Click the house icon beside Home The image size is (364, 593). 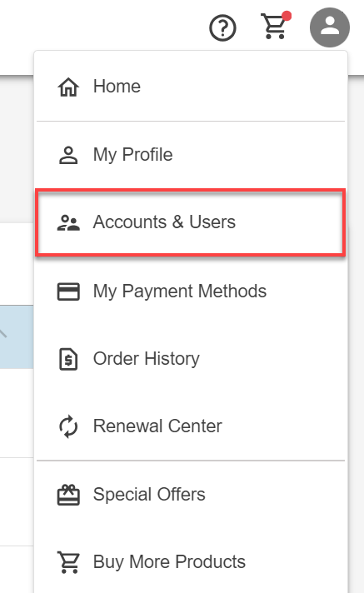point(68,87)
